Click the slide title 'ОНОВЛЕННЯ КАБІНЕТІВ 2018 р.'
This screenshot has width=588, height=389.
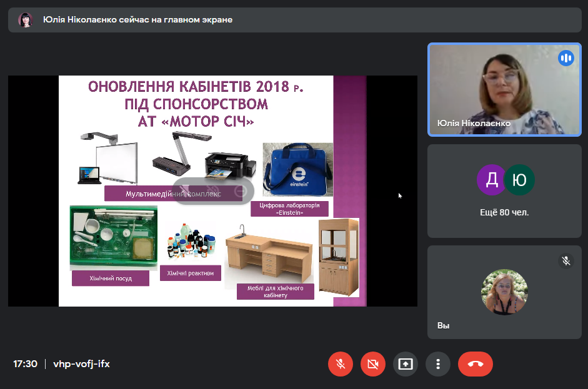pos(196,87)
